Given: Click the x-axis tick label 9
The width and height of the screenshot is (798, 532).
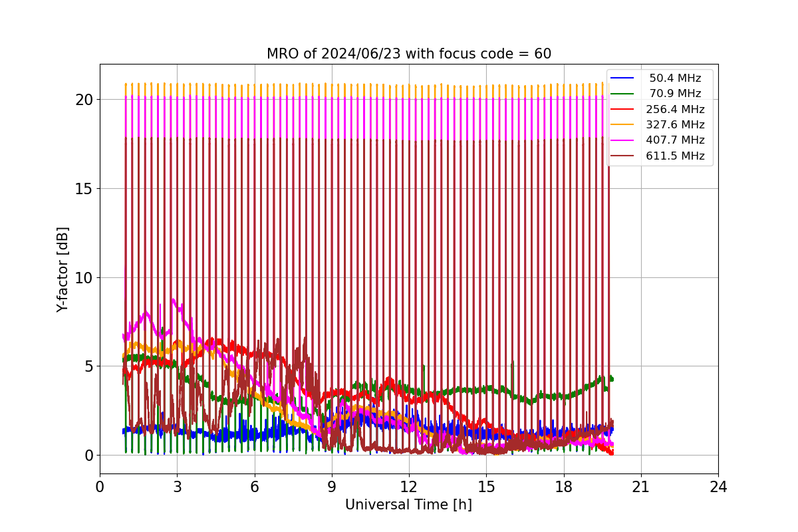Looking at the screenshot, I should [331, 486].
